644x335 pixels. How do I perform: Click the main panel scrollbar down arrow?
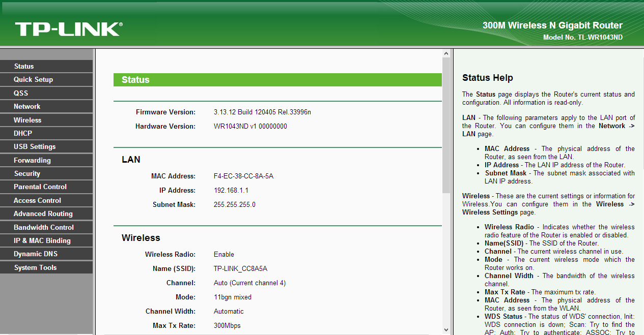[446, 330]
